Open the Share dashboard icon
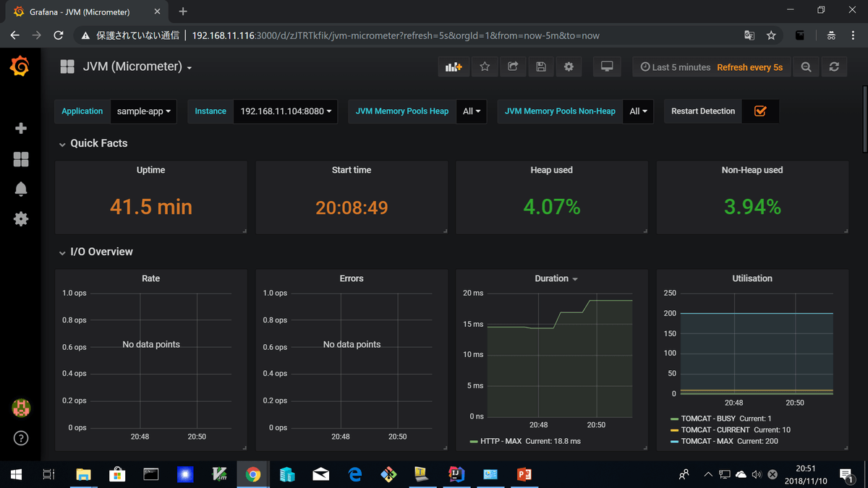 click(513, 67)
